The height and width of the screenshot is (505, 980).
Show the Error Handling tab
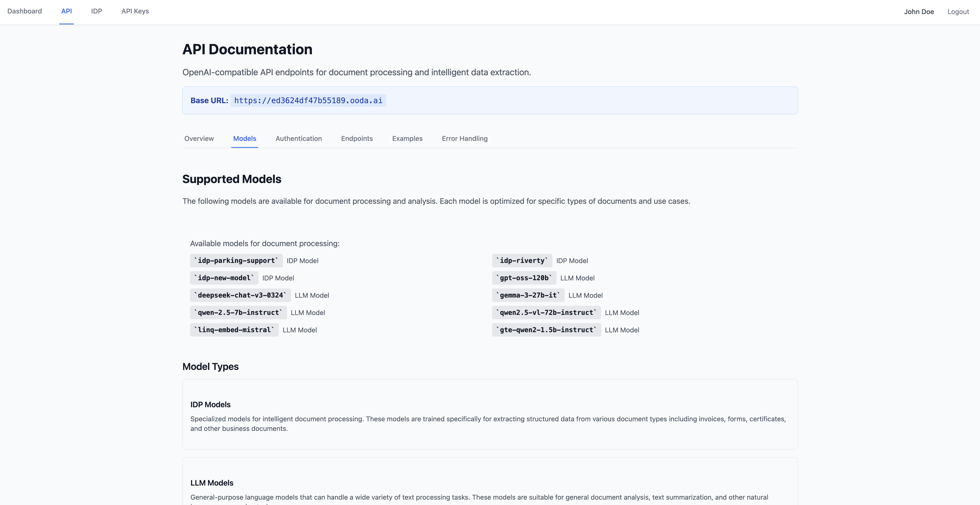click(x=464, y=139)
